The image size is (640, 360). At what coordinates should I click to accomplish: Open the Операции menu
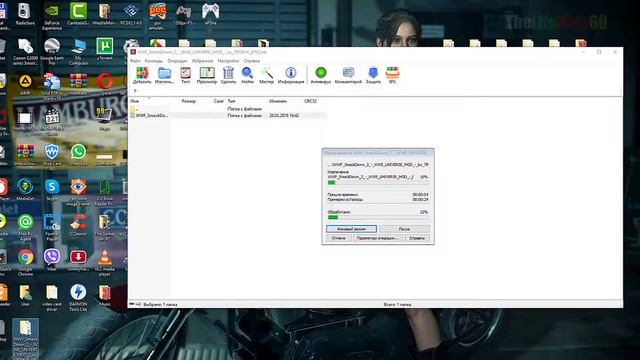pos(178,61)
